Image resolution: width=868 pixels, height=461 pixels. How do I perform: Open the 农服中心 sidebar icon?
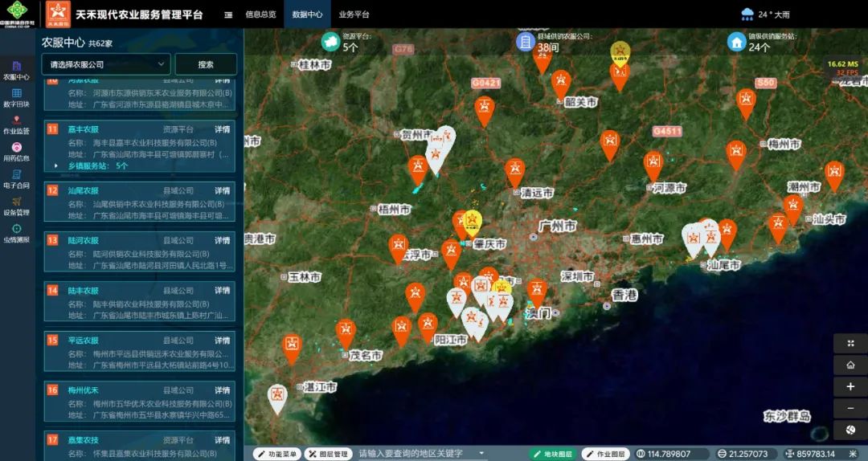(16, 69)
